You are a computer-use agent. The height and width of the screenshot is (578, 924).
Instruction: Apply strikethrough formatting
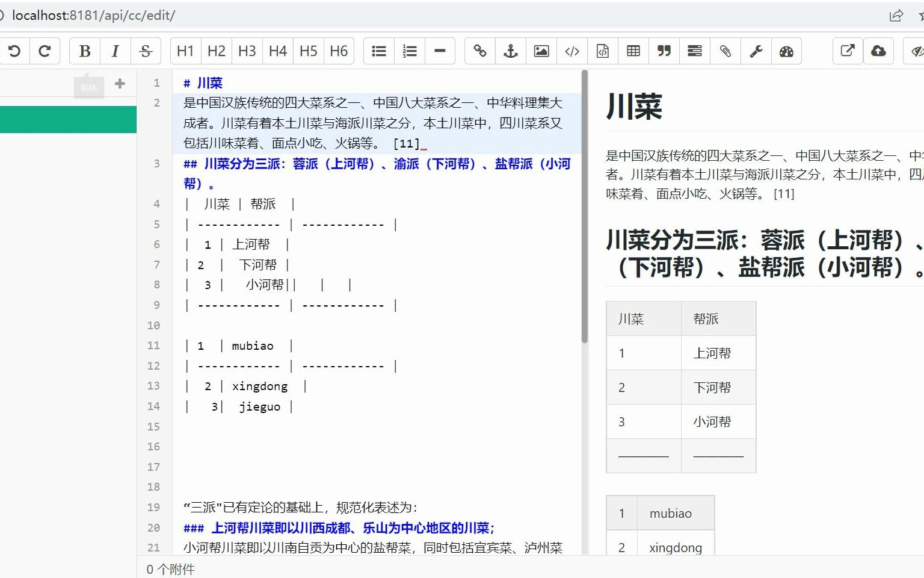[x=146, y=51]
